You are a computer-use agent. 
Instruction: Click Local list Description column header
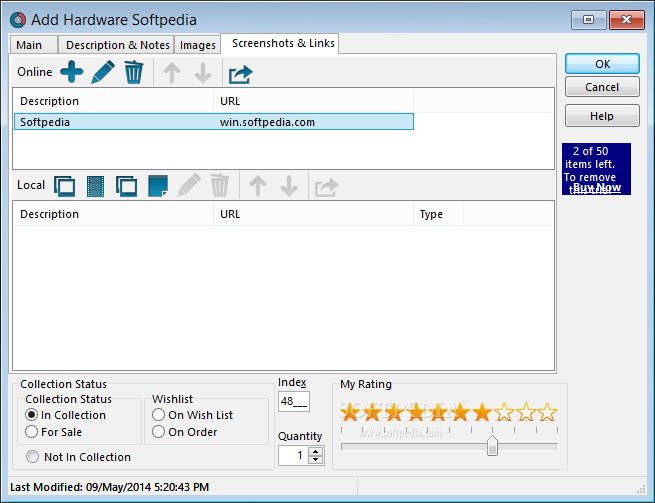(113, 214)
